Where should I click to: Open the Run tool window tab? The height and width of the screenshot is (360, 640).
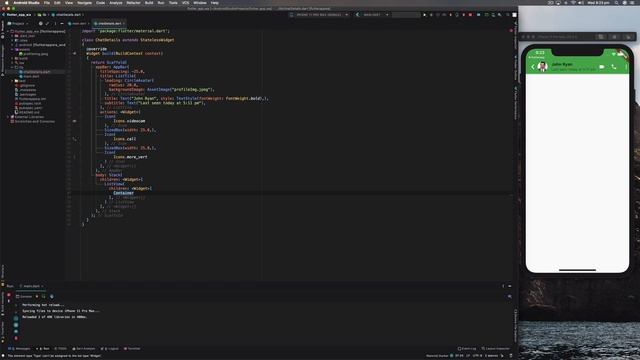click(x=43, y=349)
